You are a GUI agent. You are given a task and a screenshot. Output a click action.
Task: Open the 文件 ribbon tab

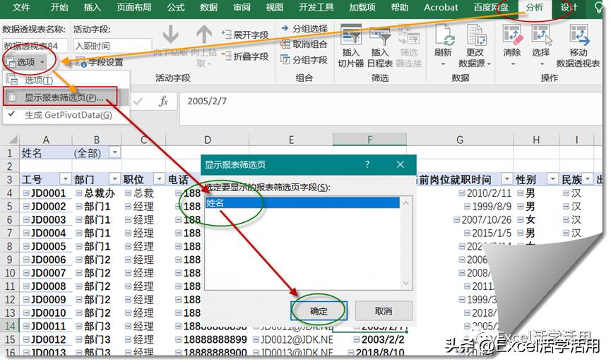coord(21,7)
